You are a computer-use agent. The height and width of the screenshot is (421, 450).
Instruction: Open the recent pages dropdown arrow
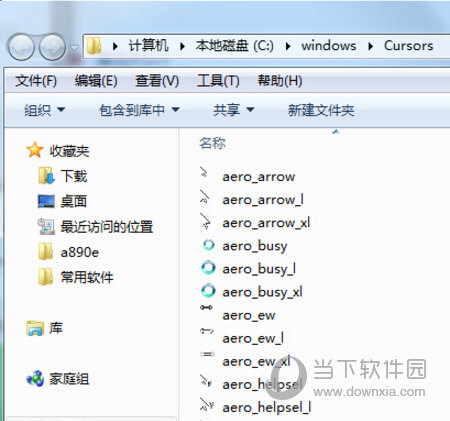pos(74,48)
